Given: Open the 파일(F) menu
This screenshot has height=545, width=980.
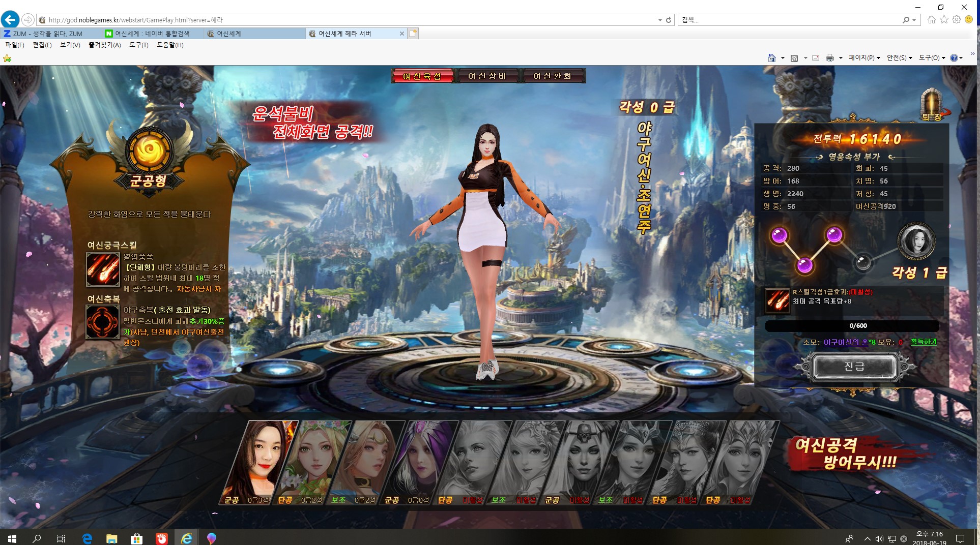Looking at the screenshot, I should tap(15, 45).
